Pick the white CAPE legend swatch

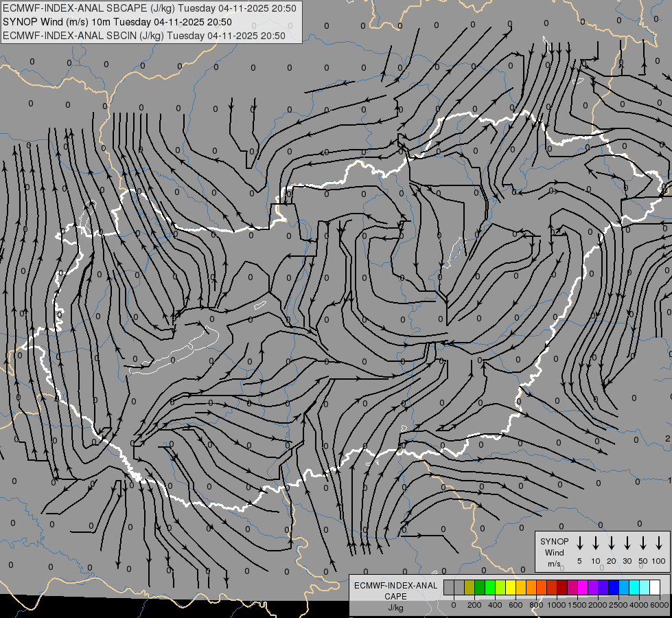tap(654, 587)
